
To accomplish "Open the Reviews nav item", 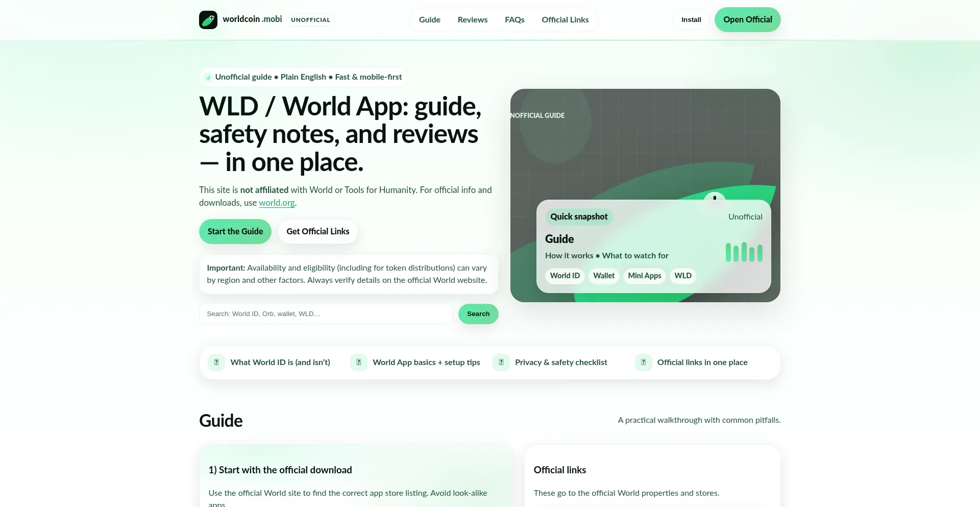I will pyautogui.click(x=473, y=20).
